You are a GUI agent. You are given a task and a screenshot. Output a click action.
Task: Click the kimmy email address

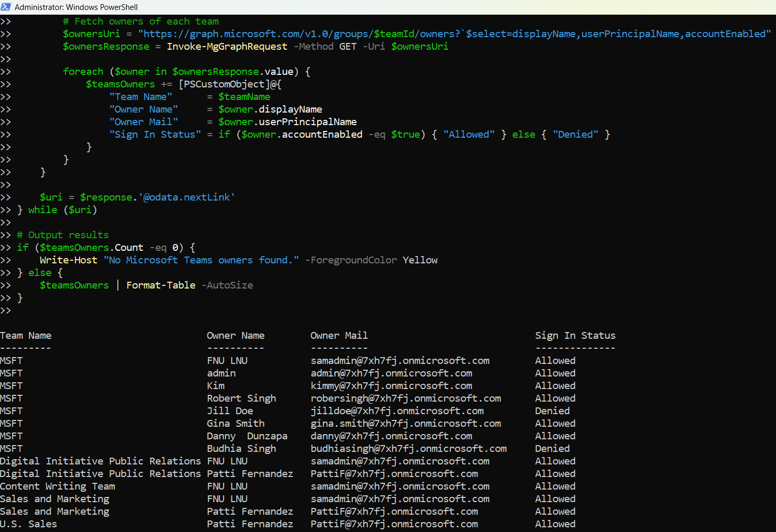pos(391,386)
